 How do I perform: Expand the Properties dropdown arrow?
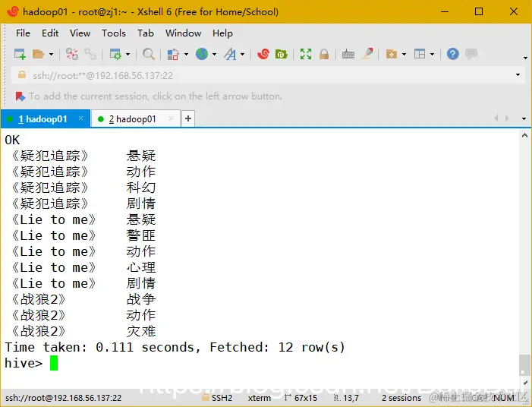(128, 55)
